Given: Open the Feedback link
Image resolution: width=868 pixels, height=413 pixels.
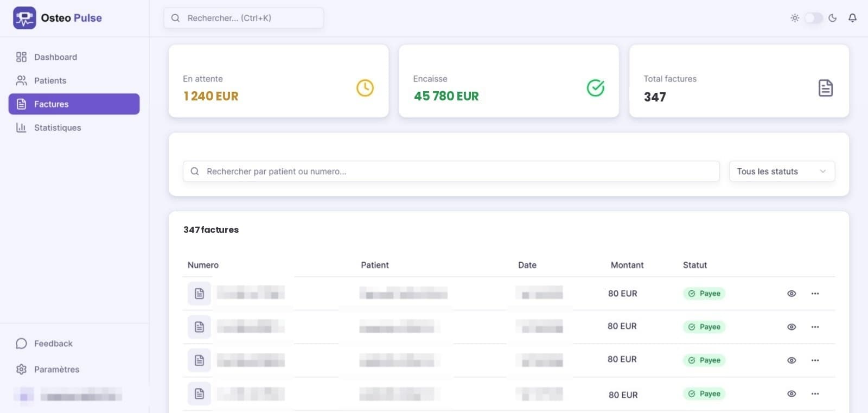Looking at the screenshot, I should 53,344.
